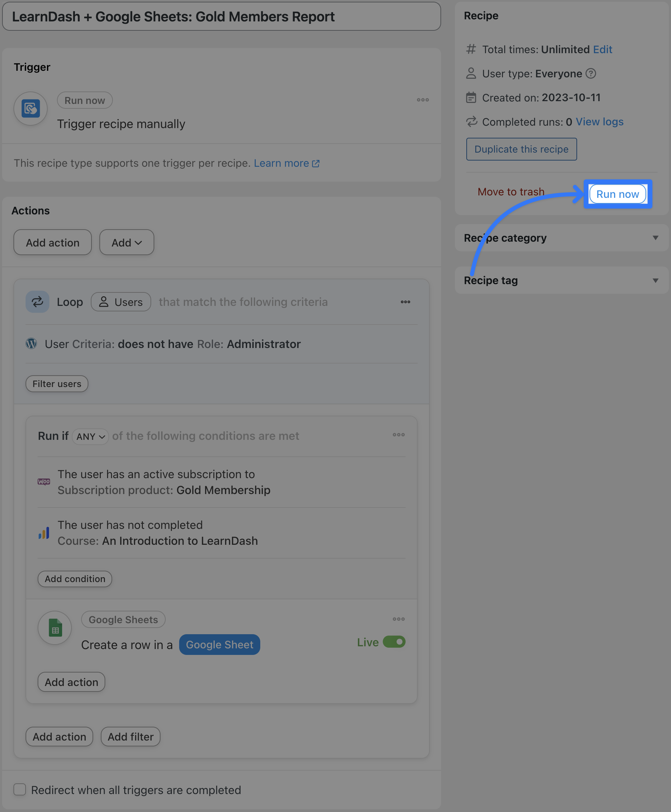Open the View logs link
The image size is (671, 812).
[x=600, y=122]
